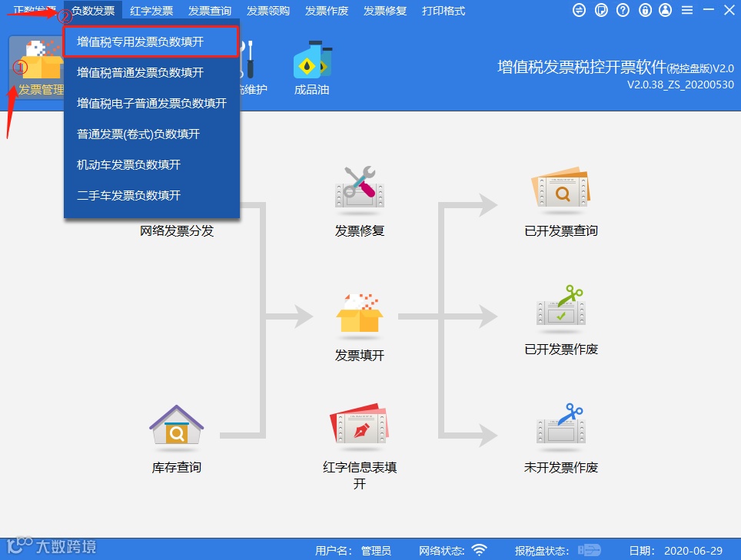Click version text V2.0.38_ZS_20200530
Viewport: 741px width, 560px height.
click(680, 84)
